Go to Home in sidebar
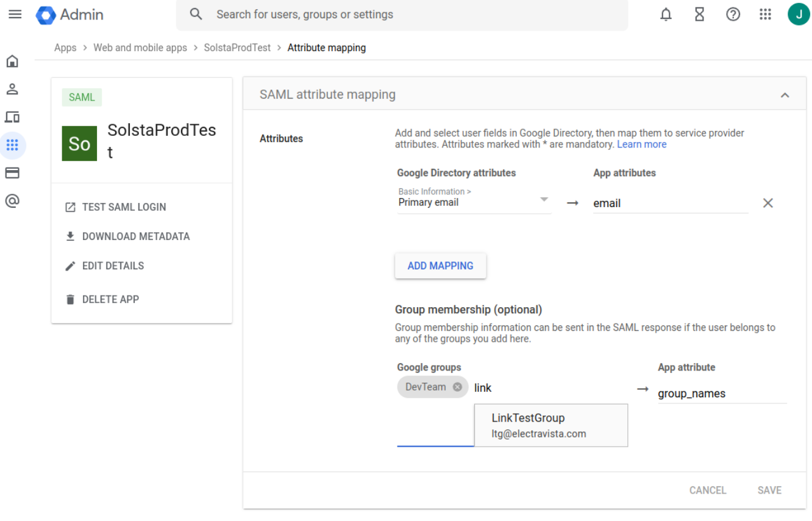Image resolution: width=812 pixels, height=521 pixels. click(x=12, y=61)
